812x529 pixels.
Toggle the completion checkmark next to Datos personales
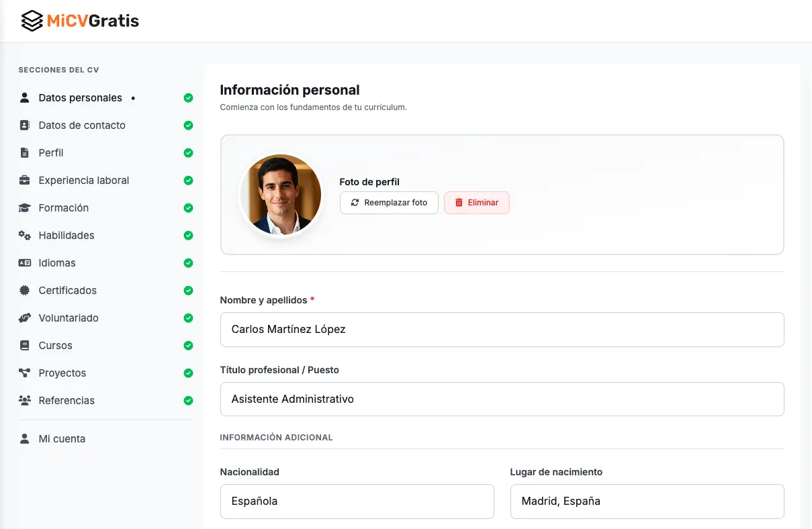[x=188, y=97]
